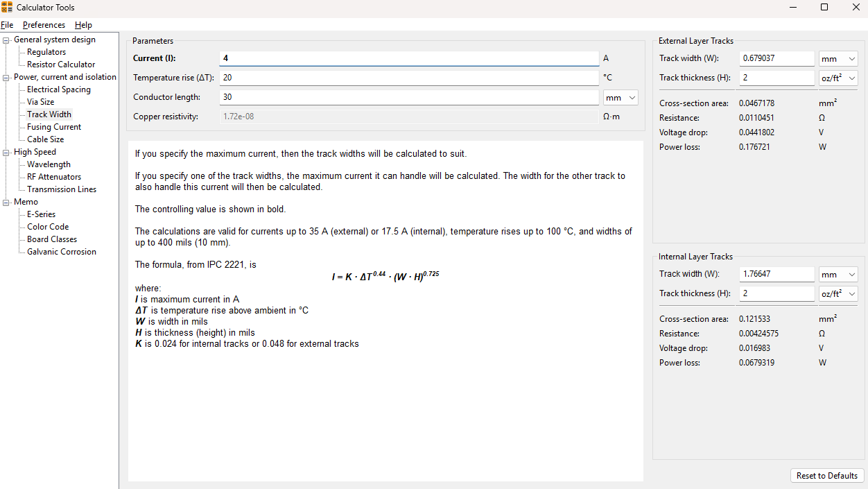
Task: Open the Help menu
Action: coord(83,25)
